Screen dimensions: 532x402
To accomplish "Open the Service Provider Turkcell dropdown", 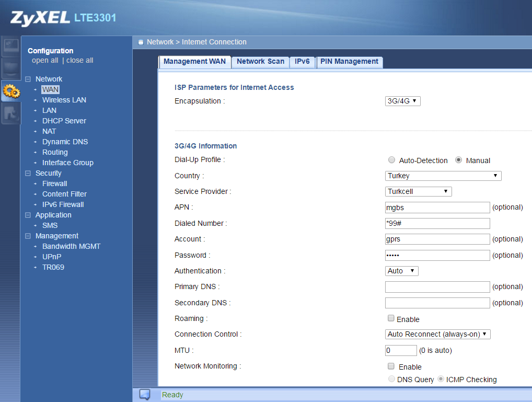I will pyautogui.click(x=419, y=191).
